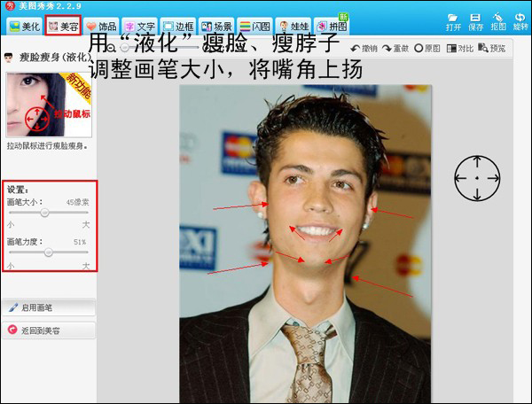
Task: Select the 抠图 (Cutout) tool icon
Action: (498, 21)
